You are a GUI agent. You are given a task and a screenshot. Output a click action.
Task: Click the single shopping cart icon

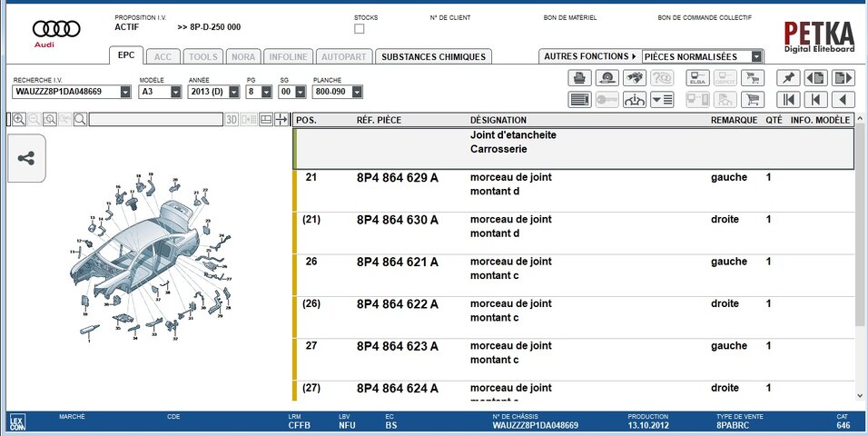753,100
